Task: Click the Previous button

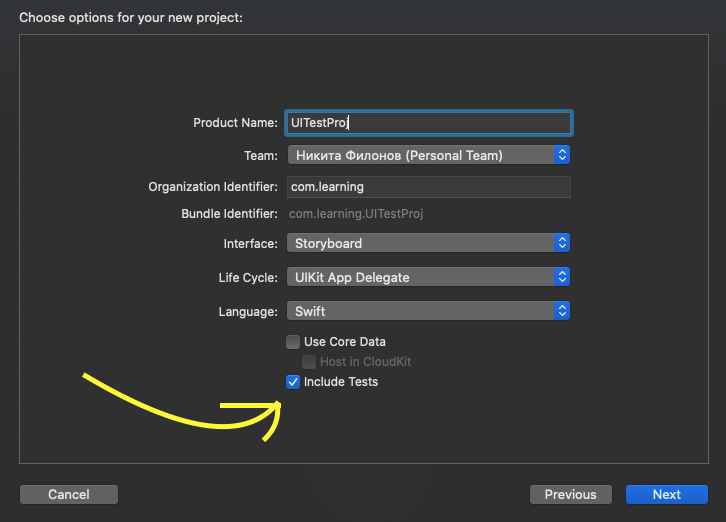Action: [570, 494]
